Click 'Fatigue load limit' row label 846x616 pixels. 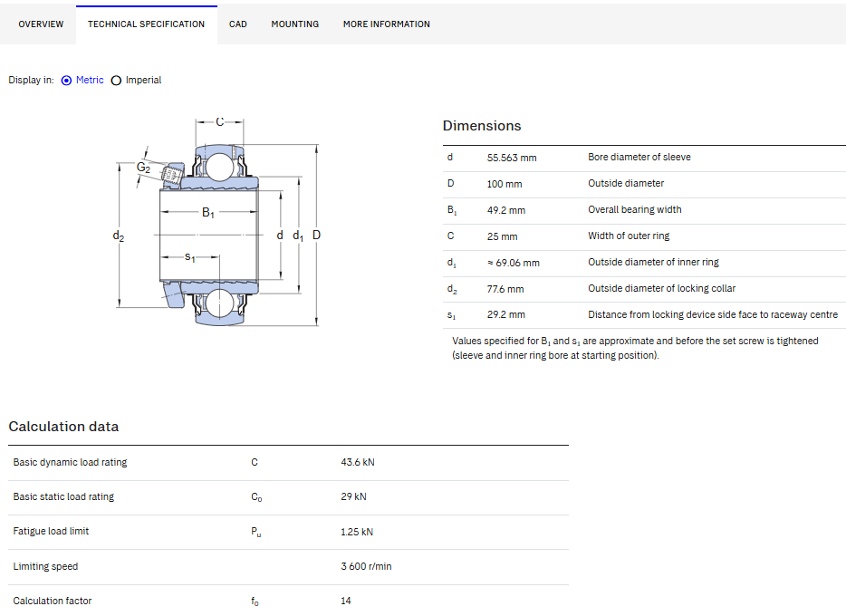[x=51, y=532]
